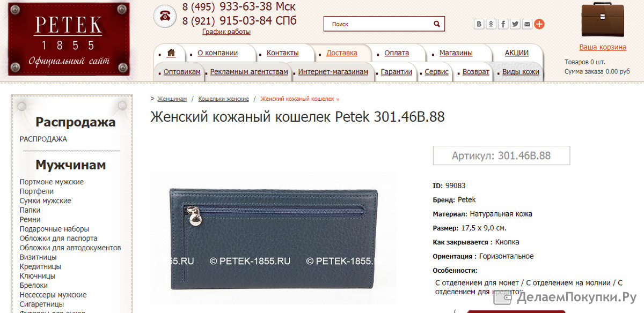
Task: Click into the Поиск search field
Action: [378, 24]
